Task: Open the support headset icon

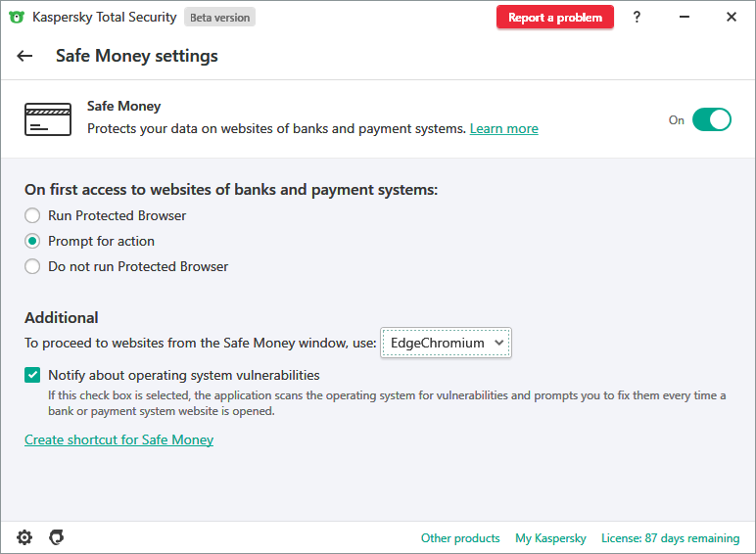Action: pyautogui.click(x=57, y=537)
